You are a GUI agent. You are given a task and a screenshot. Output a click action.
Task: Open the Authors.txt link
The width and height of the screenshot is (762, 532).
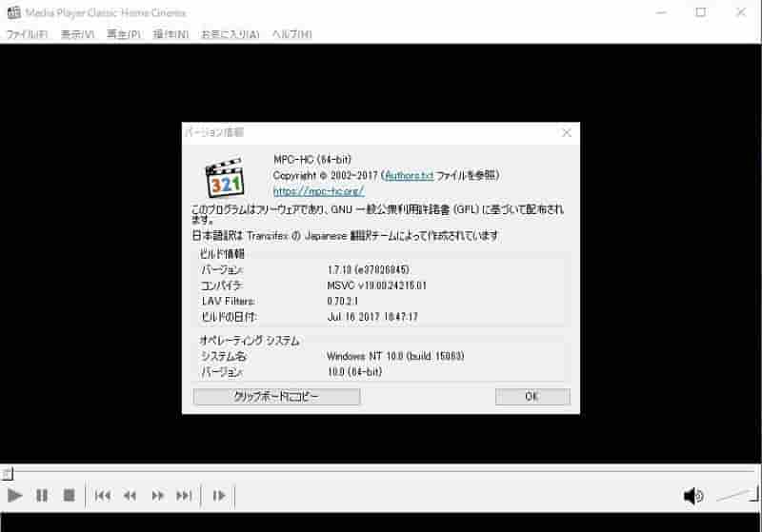pyautogui.click(x=409, y=175)
